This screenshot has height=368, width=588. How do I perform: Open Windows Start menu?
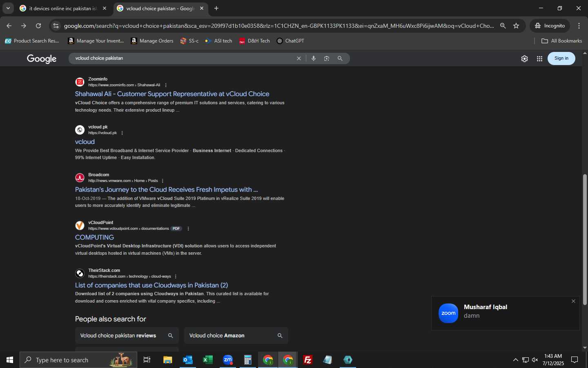pyautogui.click(x=10, y=360)
